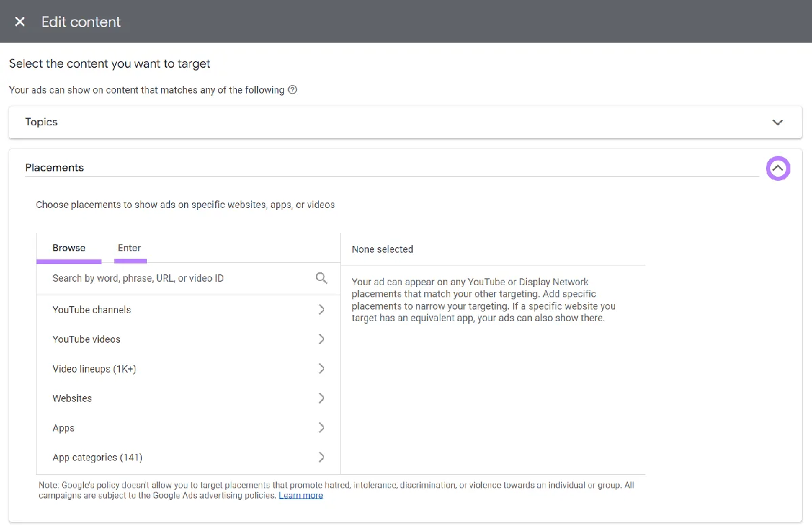Switch to the Enter tab

129,248
